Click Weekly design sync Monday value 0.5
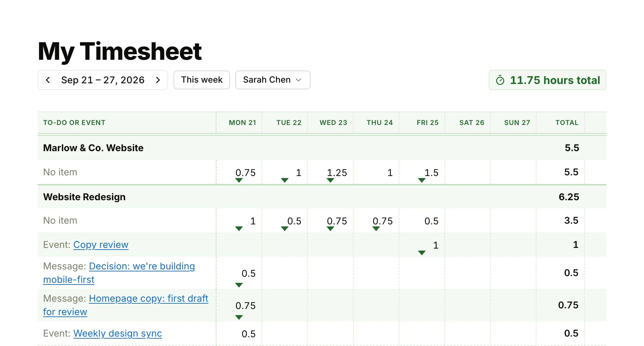This screenshot has height=346, width=644. [x=248, y=334]
